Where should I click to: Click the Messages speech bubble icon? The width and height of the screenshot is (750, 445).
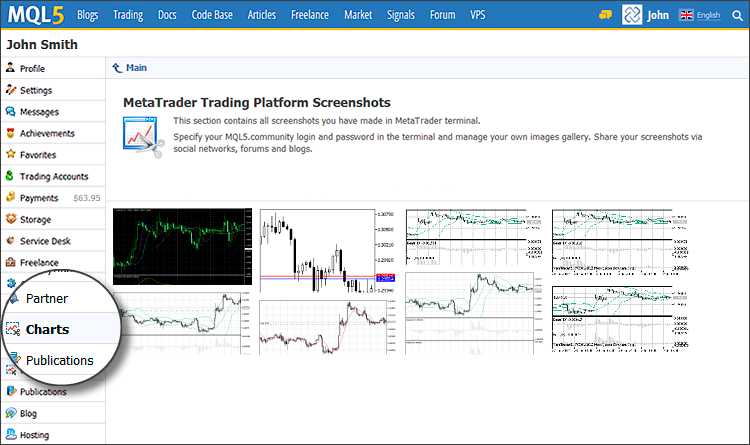[x=11, y=111]
